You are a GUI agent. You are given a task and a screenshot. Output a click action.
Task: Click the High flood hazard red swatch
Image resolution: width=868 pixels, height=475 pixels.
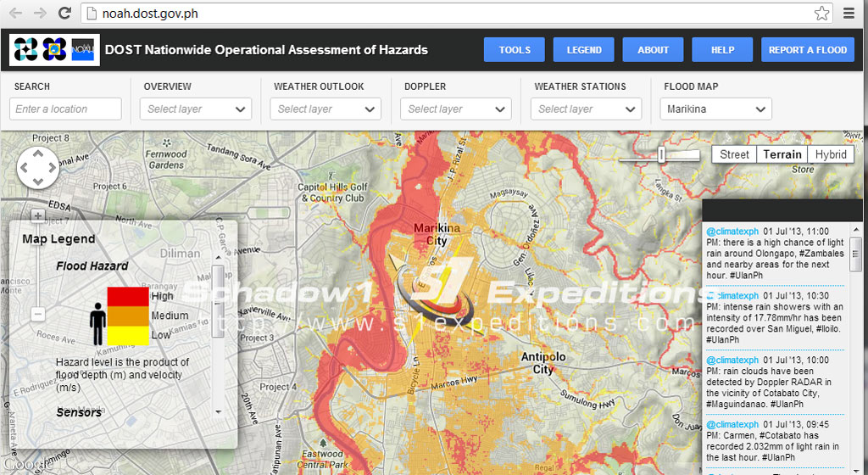[x=128, y=296]
